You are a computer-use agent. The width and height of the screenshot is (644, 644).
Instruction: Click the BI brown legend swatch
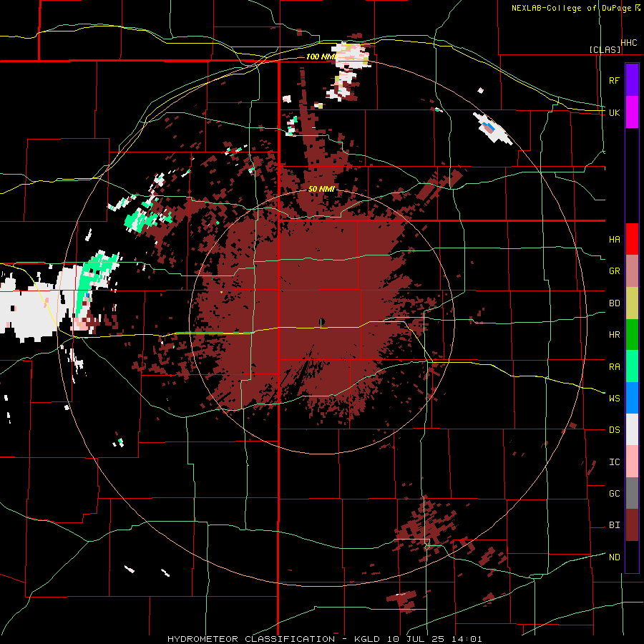632,525
